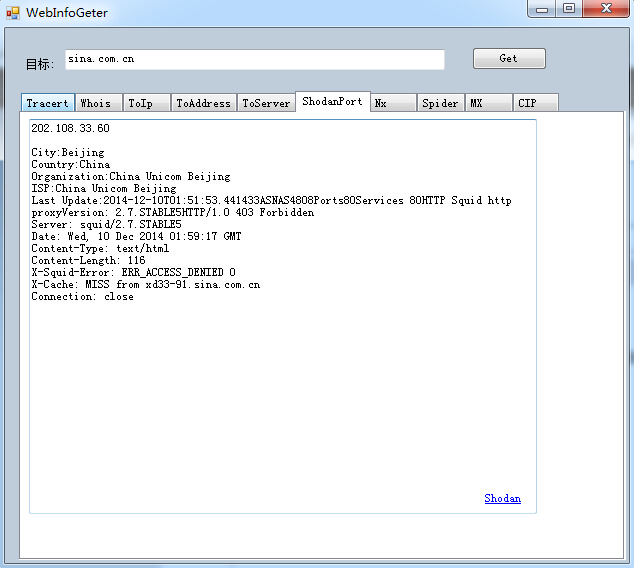The height and width of the screenshot is (568, 634).
Task: Click the IP address 202.108.33.60 text
Action: pos(70,128)
